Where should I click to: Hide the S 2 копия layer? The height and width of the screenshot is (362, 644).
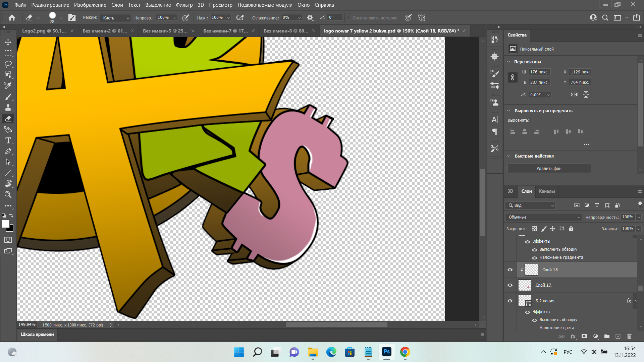click(510, 301)
